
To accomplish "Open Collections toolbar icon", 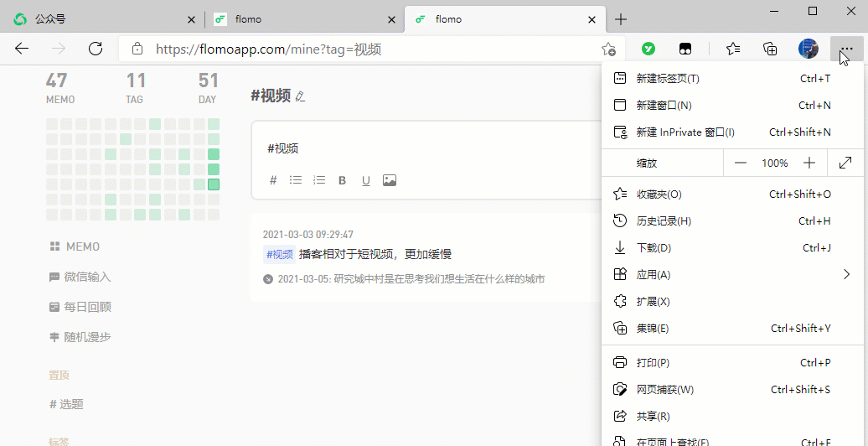I will (770, 49).
